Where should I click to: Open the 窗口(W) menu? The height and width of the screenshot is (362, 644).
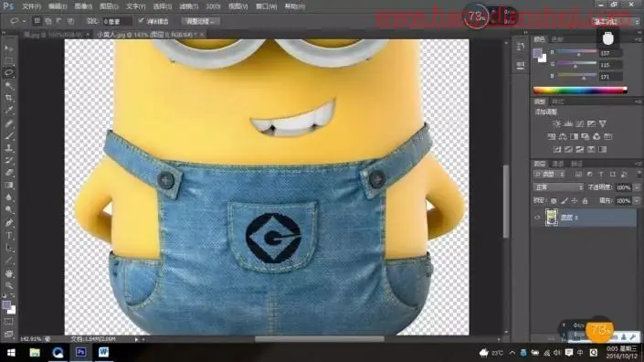[266, 6]
